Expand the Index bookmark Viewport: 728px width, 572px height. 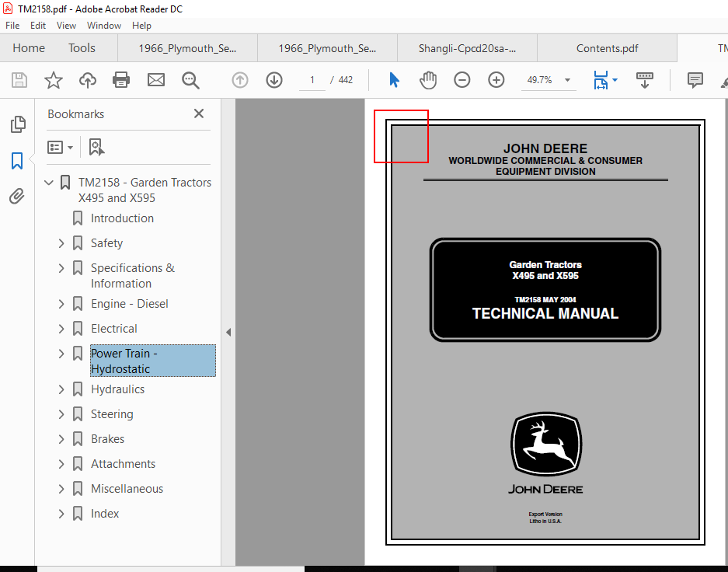tap(61, 514)
